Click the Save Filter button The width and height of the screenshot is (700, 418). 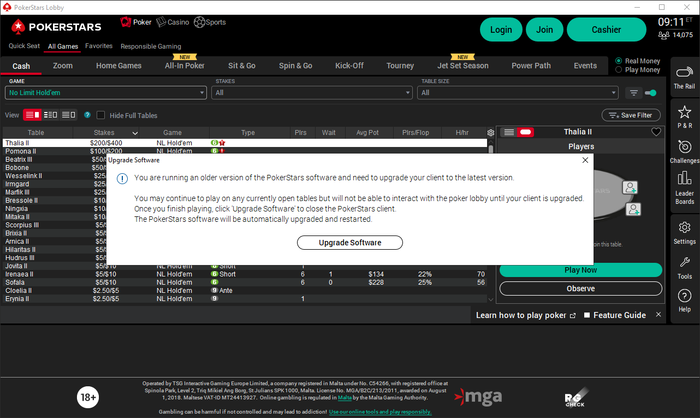click(x=631, y=115)
